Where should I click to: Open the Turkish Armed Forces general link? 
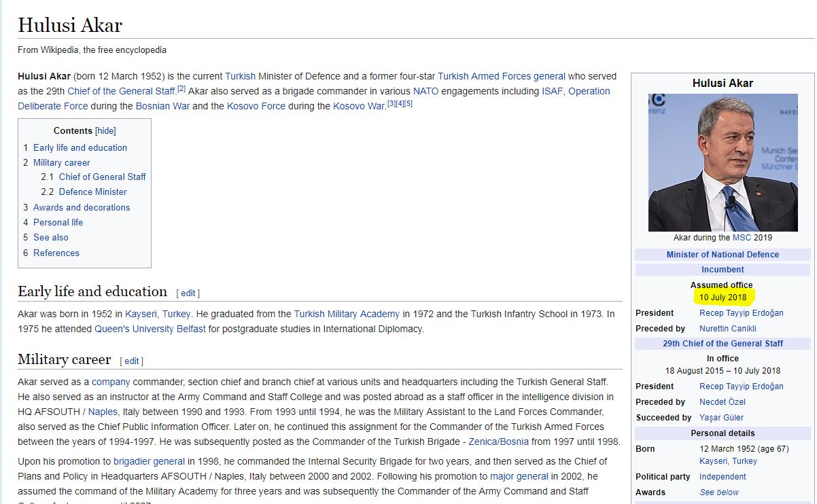tap(502, 76)
